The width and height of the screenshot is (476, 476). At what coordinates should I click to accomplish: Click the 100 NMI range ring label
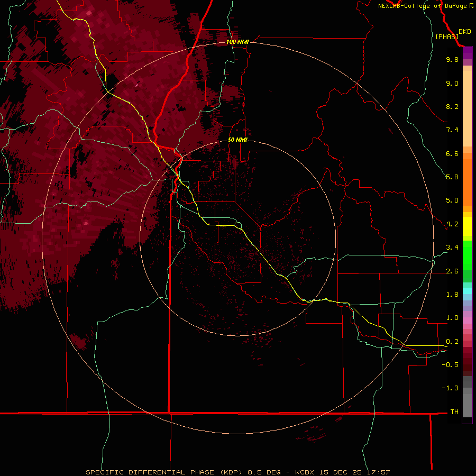click(237, 42)
